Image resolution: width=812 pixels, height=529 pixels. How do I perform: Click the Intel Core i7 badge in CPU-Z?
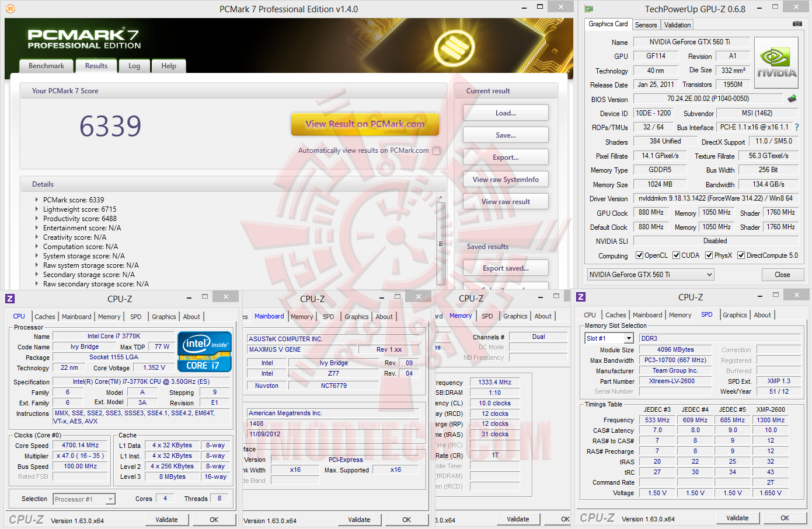[204, 352]
